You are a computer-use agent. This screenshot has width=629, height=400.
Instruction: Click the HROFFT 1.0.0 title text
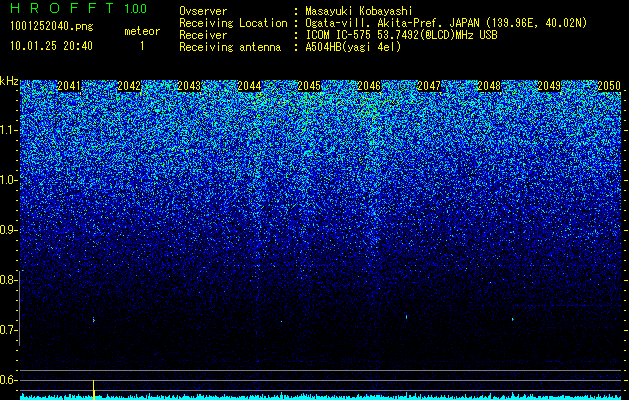79,8
